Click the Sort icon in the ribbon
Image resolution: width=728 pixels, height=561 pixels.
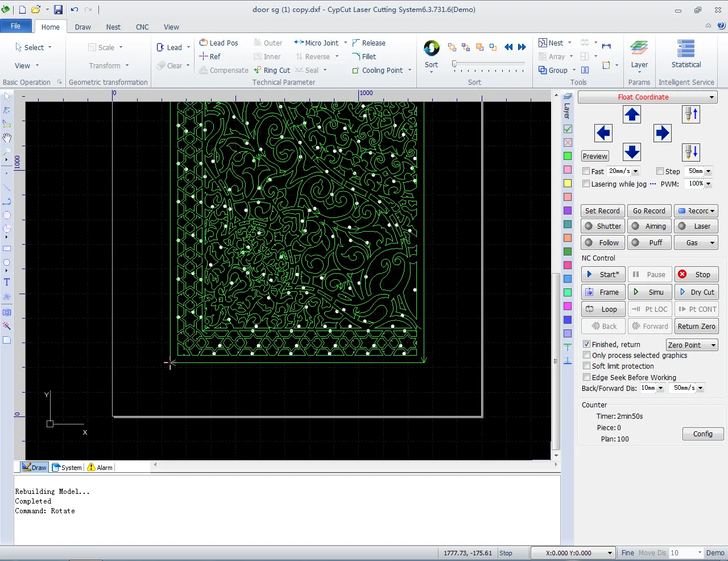431,49
